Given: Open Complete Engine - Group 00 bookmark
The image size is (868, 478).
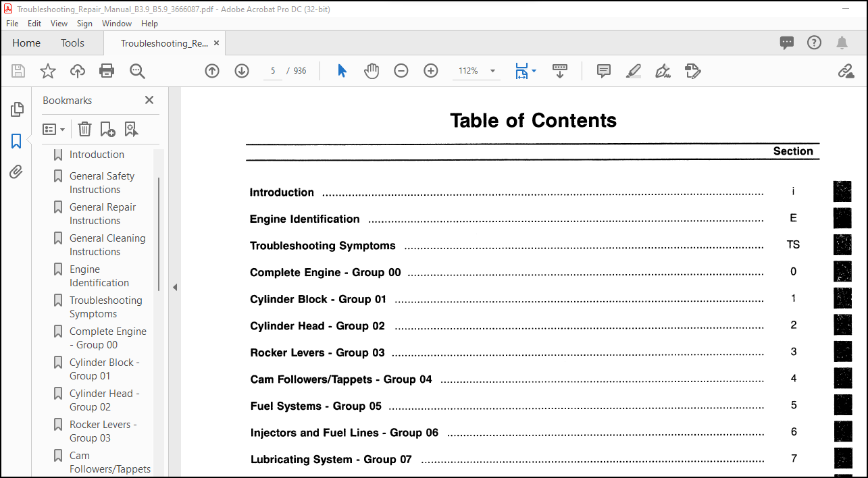Looking at the screenshot, I should pyautogui.click(x=108, y=338).
